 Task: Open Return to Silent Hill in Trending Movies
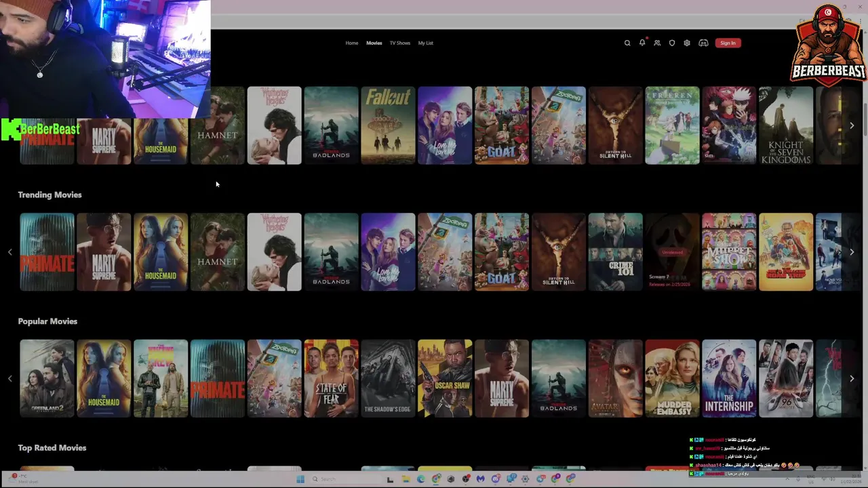tap(558, 252)
